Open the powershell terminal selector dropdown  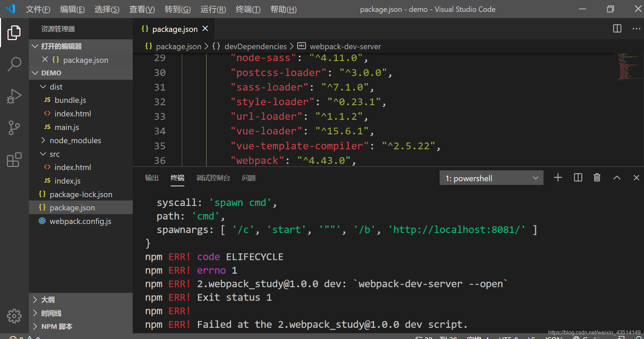click(x=491, y=178)
